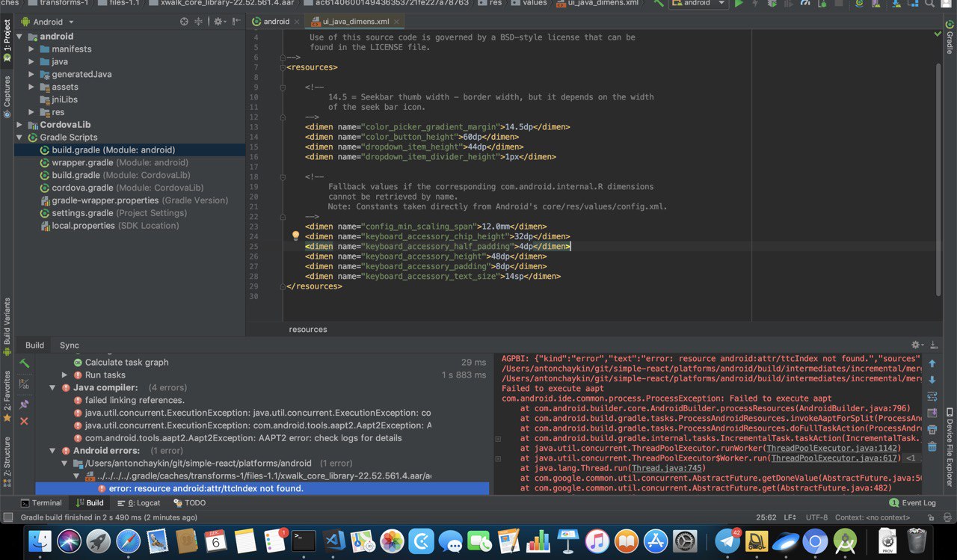This screenshot has width=957, height=560.
Task: Click the green hammer build icon
Action: [x=24, y=363]
